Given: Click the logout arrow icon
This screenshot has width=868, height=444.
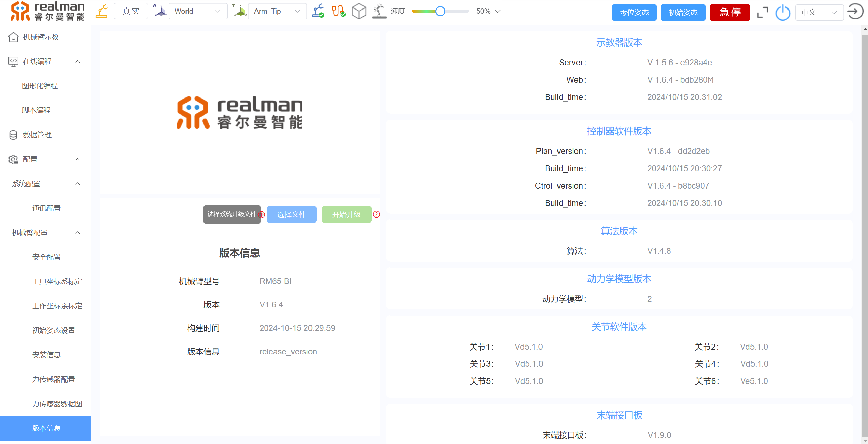Looking at the screenshot, I should point(855,12).
